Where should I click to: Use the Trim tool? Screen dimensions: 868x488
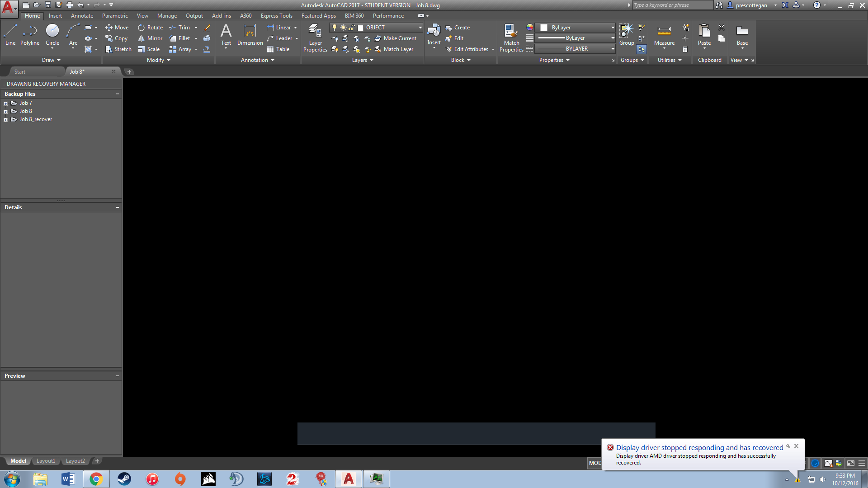tap(180, 28)
